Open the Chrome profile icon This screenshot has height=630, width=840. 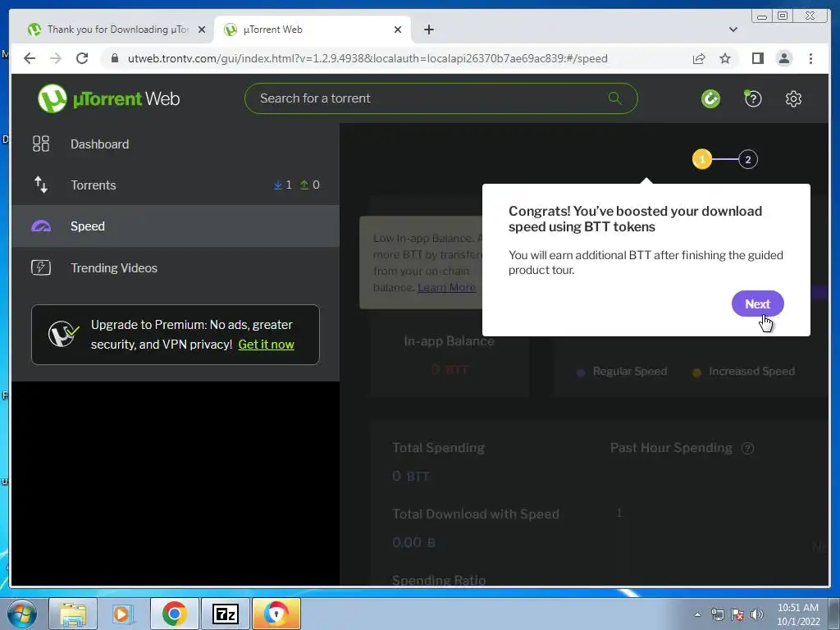click(x=783, y=58)
